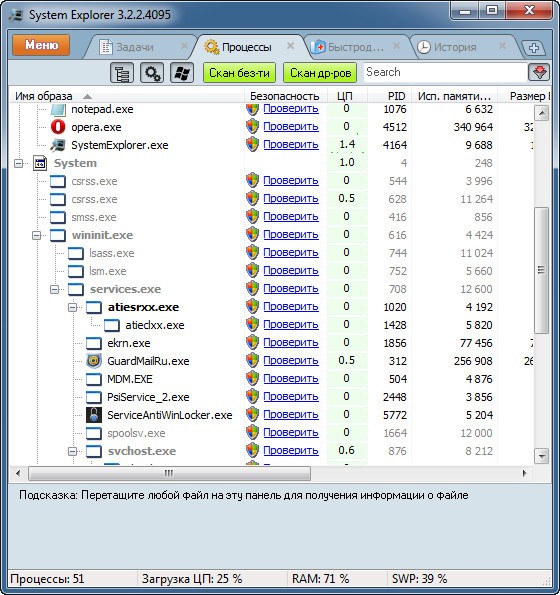Click the red arrow icon beside Search
The image size is (560, 595).
(x=539, y=72)
